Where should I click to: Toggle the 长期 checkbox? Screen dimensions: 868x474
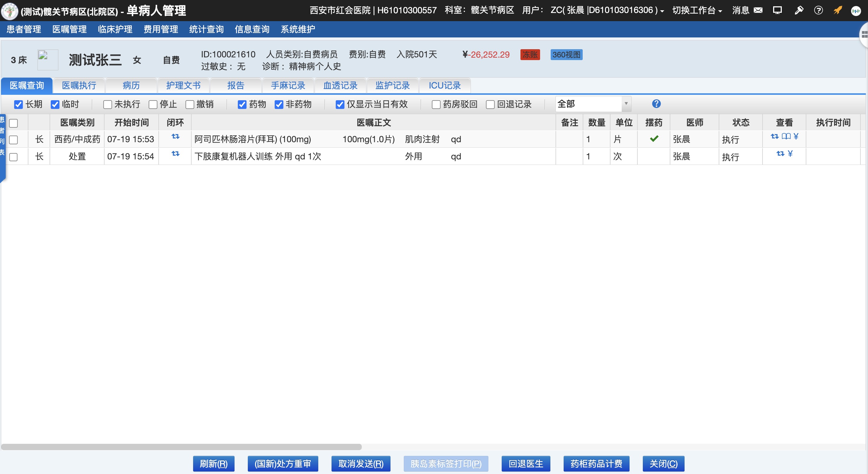pos(18,104)
